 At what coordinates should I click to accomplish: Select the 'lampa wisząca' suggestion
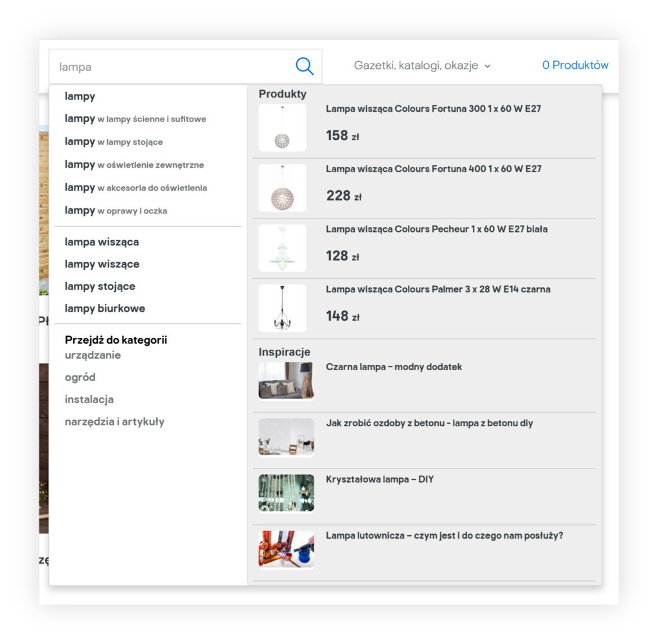102,242
